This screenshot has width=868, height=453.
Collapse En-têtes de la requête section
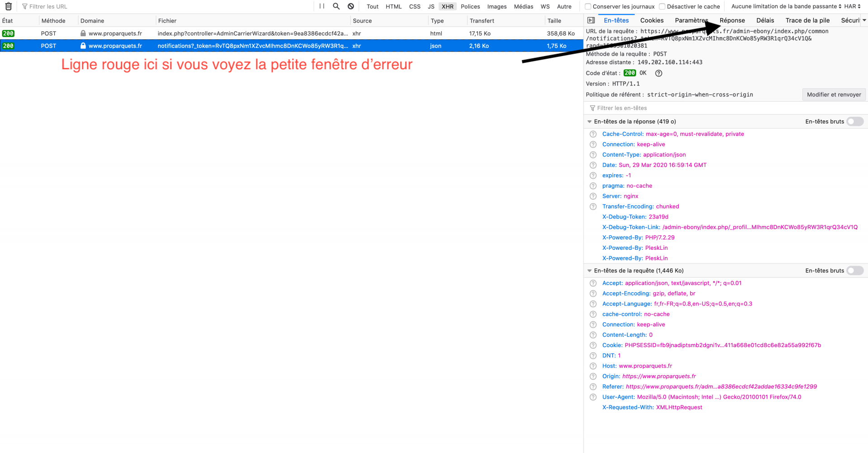point(590,271)
